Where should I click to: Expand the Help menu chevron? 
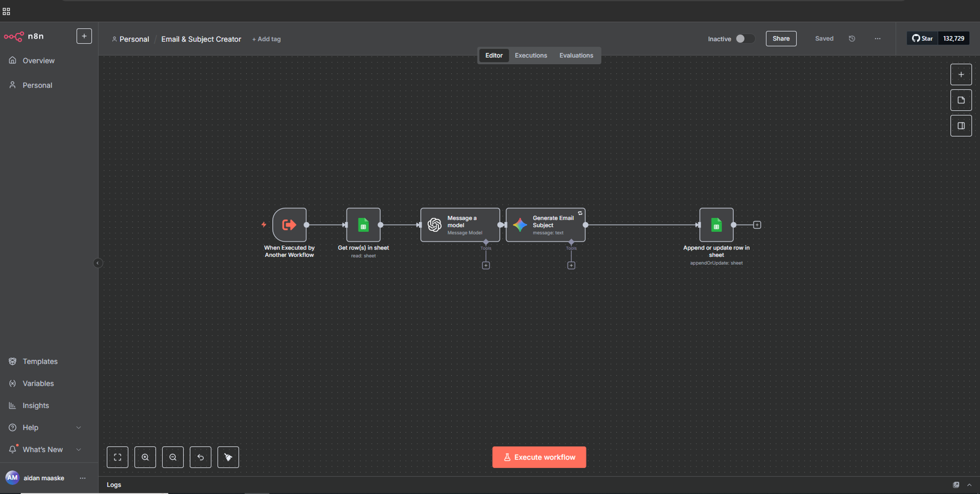click(78, 427)
